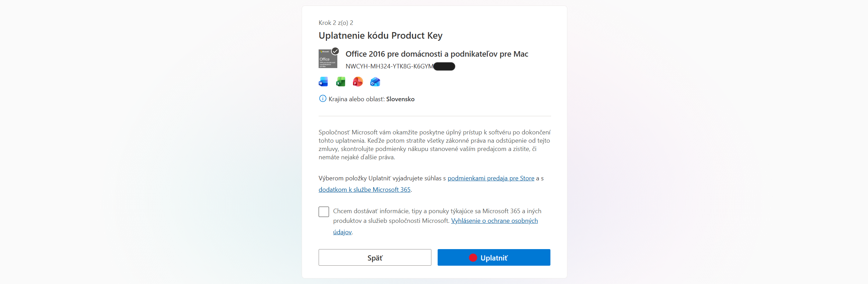Viewport: 868px width, 284px height.
Task: Click the Office 2016 product box image
Action: pyautogui.click(x=327, y=60)
